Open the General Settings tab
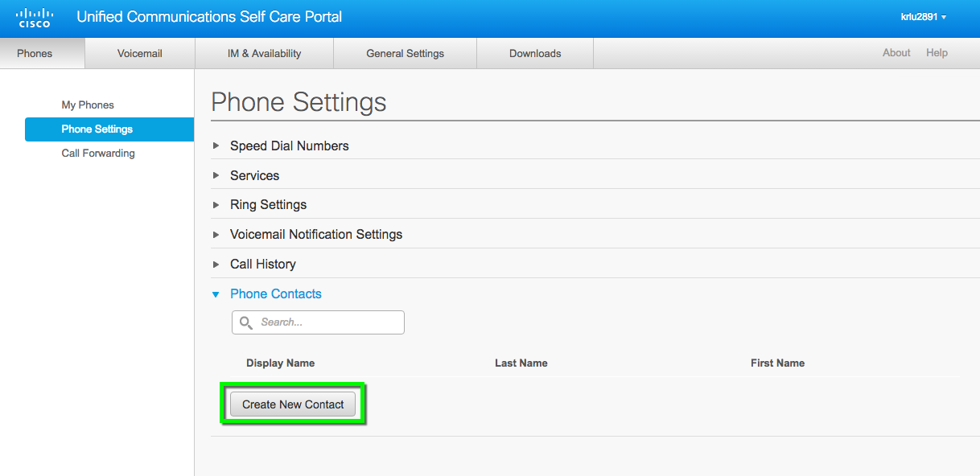This screenshot has height=476, width=980. [405, 53]
